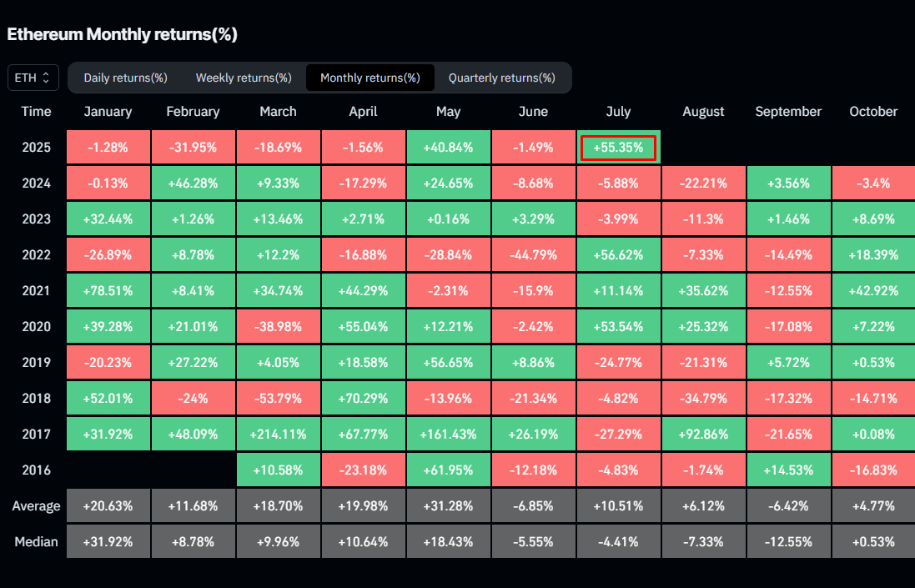Click the -16.83% October 2016 cell
Viewport: 915px width, 588px height.
[873, 470]
